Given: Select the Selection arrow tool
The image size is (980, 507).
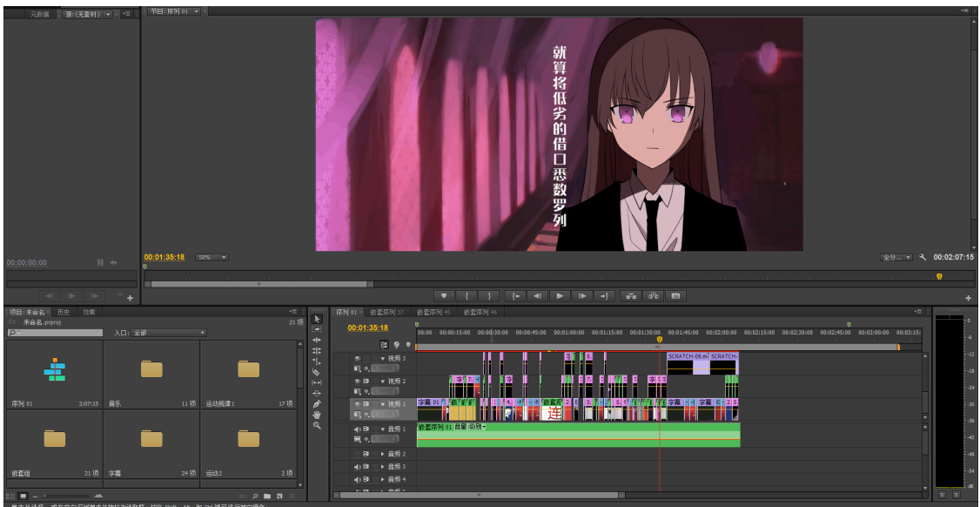Looking at the screenshot, I should click(x=317, y=319).
